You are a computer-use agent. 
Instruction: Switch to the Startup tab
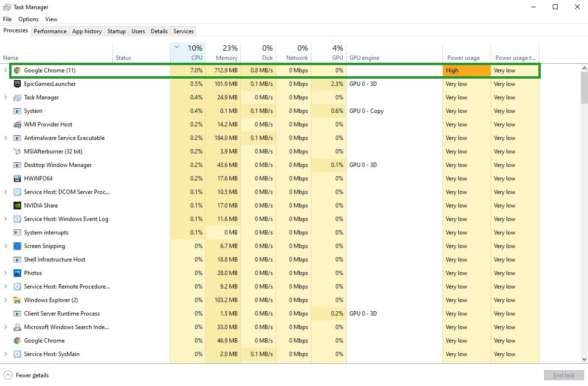click(x=116, y=31)
